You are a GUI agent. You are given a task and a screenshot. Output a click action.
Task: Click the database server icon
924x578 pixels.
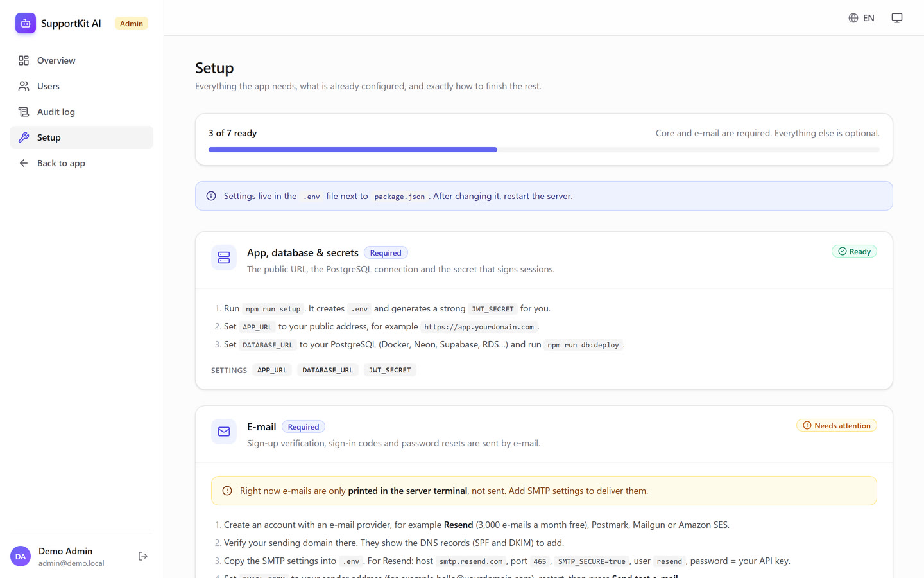pyautogui.click(x=224, y=258)
